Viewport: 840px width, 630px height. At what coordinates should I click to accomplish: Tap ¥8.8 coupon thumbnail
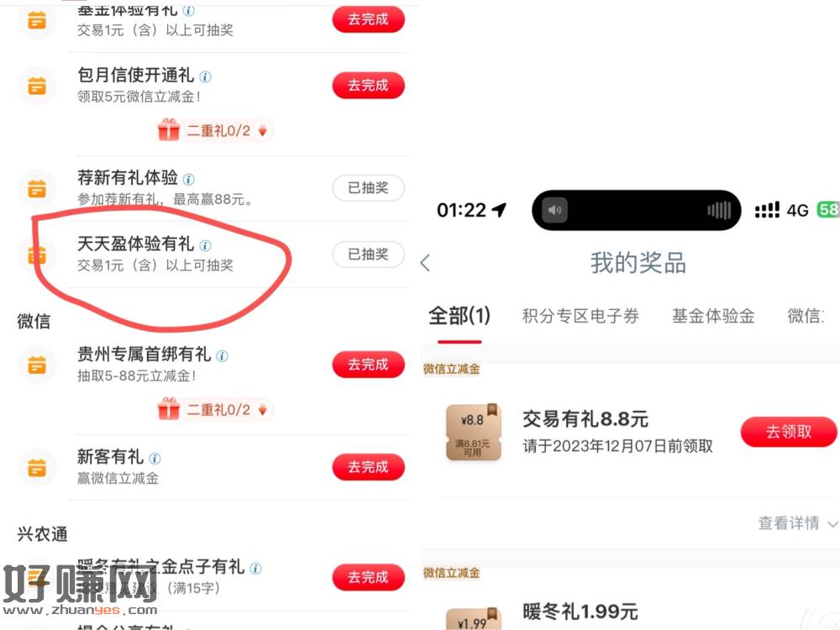click(x=474, y=432)
